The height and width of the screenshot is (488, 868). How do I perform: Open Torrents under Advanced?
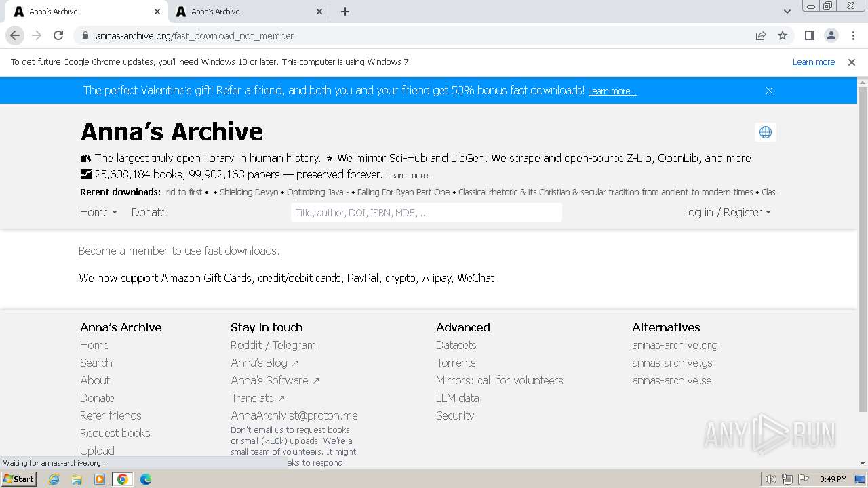pos(456,363)
